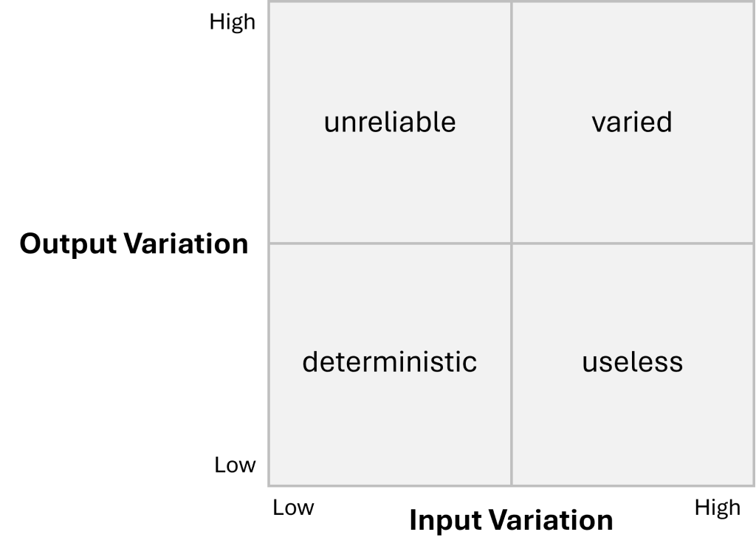The height and width of the screenshot is (557, 756).
Task: Click the "High" label on the Output axis
Action: (232, 22)
